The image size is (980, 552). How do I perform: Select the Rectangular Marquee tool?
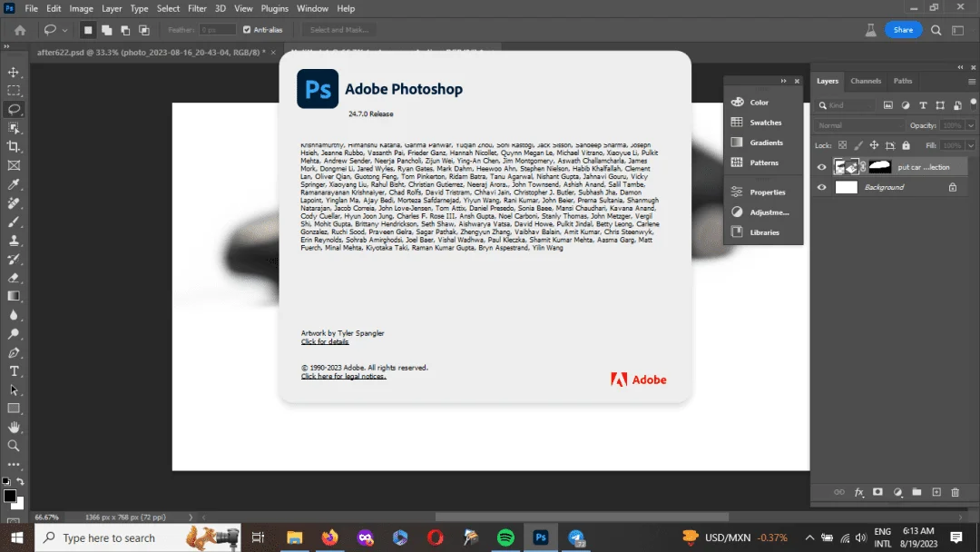14,91
